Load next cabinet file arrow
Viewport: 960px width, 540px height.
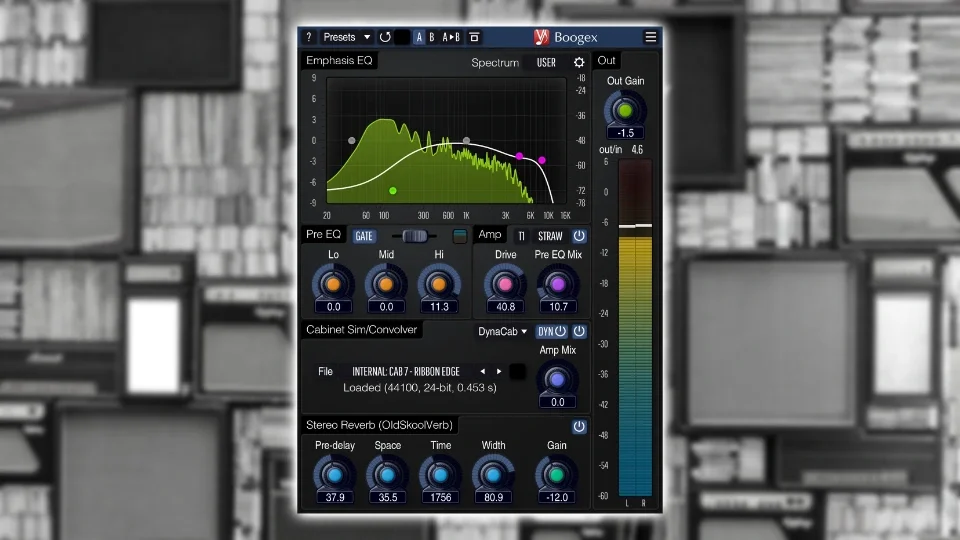[499, 372]
